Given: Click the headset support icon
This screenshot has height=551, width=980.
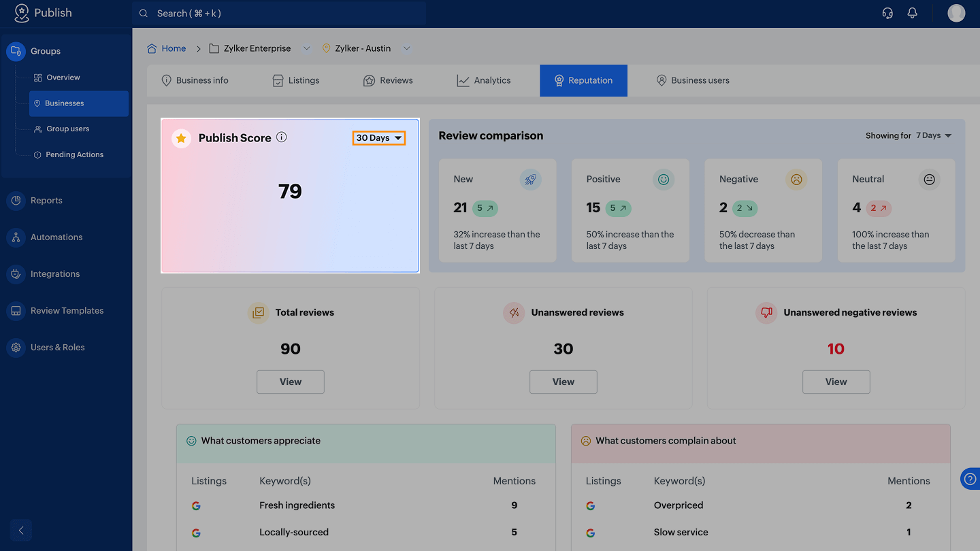Looking at the screenshot, I should (x=887, y=13).
